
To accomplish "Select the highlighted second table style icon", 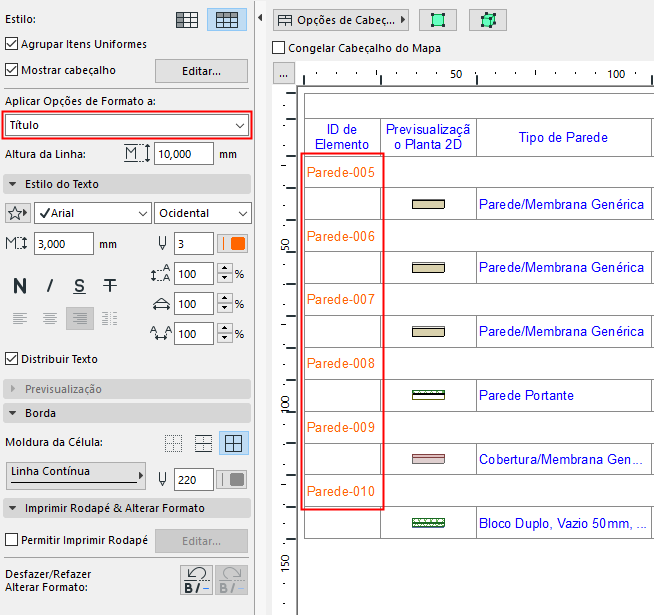I will coord(227,20).
